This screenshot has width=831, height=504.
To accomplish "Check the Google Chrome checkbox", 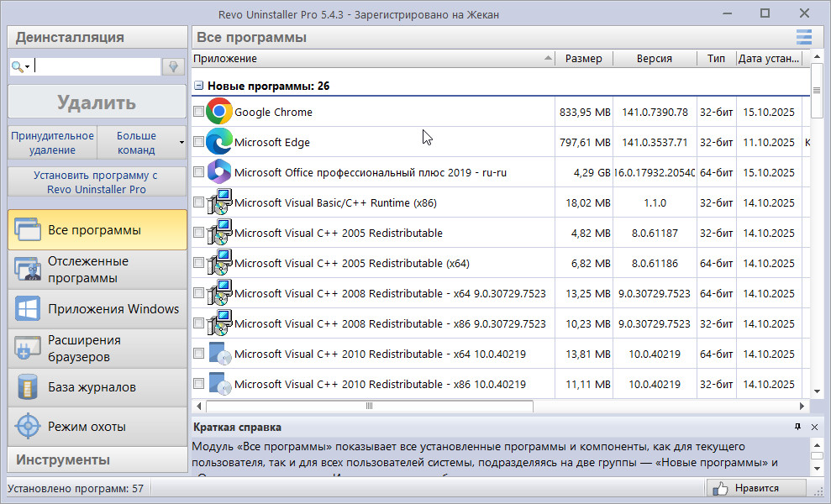I will tap(199, 112).
